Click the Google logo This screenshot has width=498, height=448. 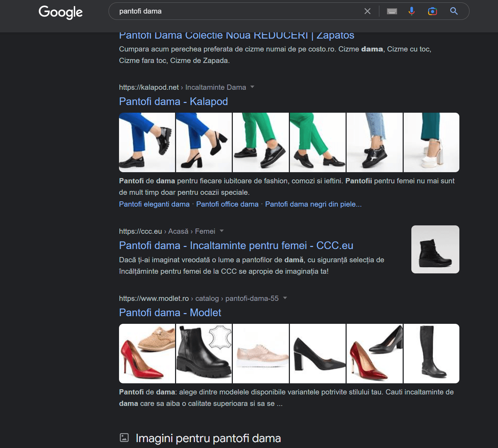[x=61, y=12]
